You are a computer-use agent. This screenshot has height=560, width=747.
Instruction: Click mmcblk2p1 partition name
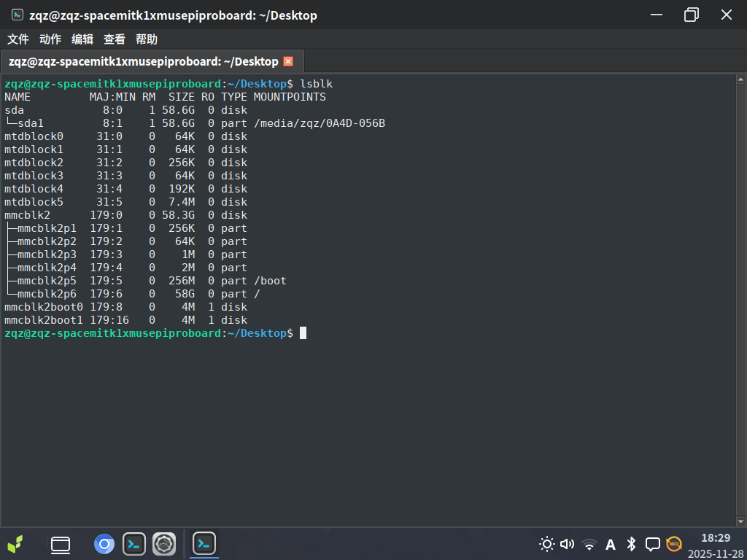pyautogui.click(x=47, y=228)
